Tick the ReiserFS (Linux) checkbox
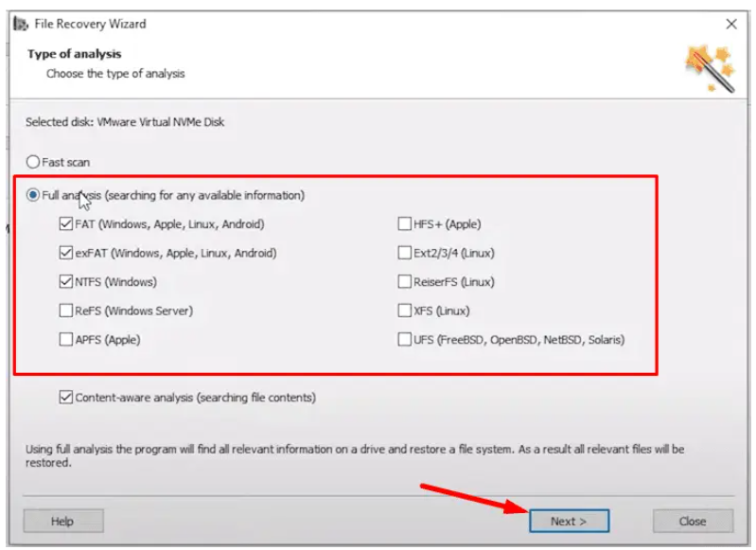Image resolution: width=756 pixels, height=550 pixels. pos(405,282)
